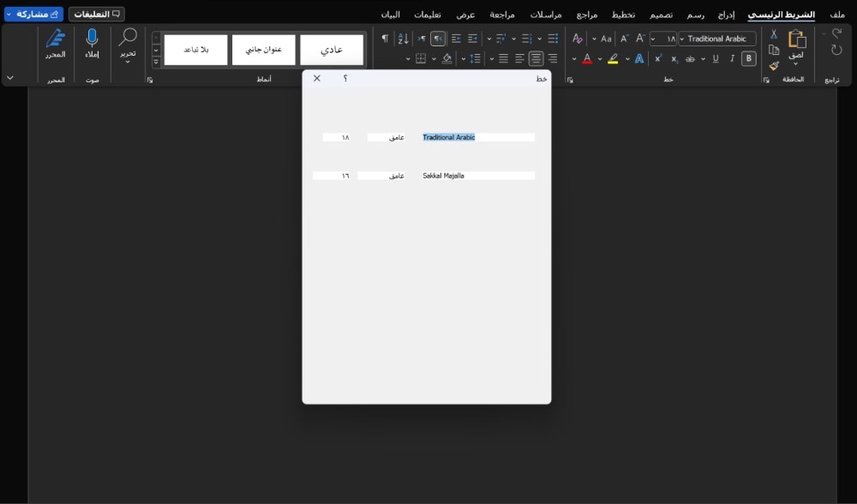Toggle Strikethrough formatting
This screenshot has height=504, width=857.
(x=690, y=59)
